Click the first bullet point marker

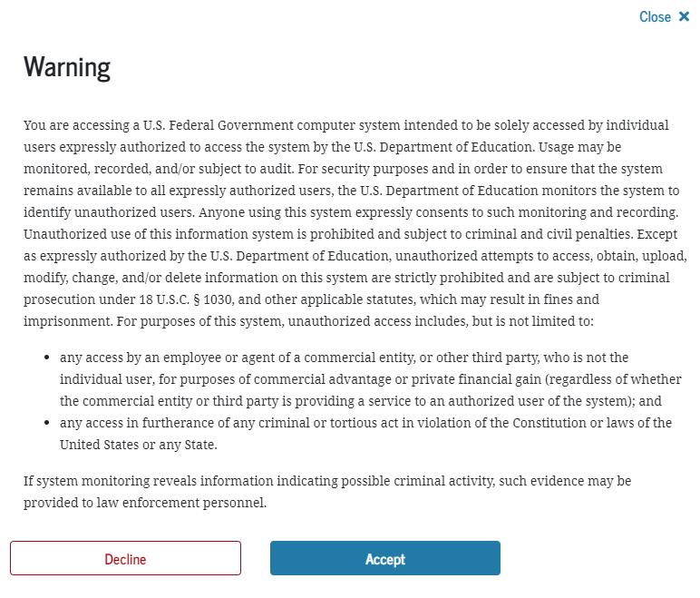47,358
